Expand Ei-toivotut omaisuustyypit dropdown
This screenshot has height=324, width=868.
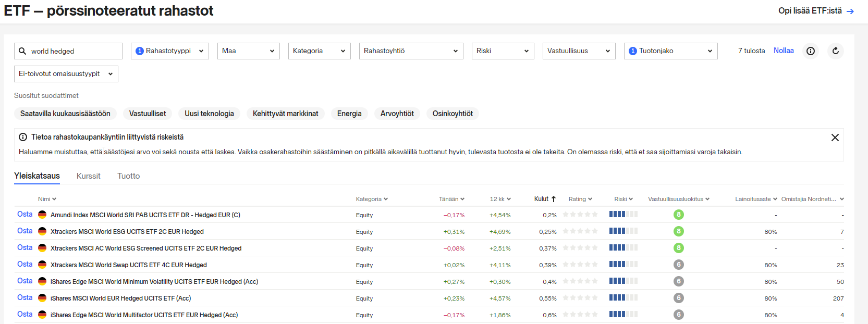tap(66, 74)
